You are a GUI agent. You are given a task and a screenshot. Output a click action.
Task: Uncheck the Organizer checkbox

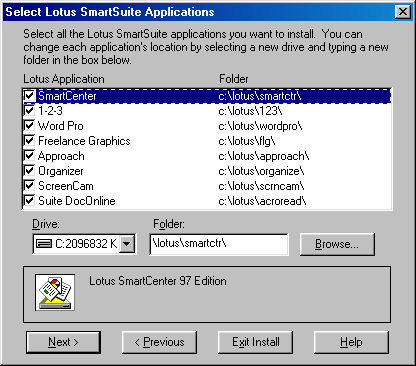coord(29,170)
